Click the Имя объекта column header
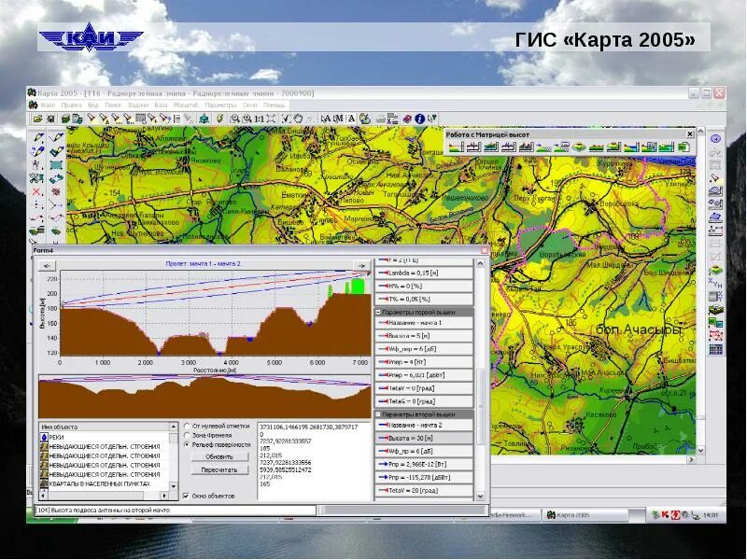The image size is (747, 560). (x=105, y=427)
